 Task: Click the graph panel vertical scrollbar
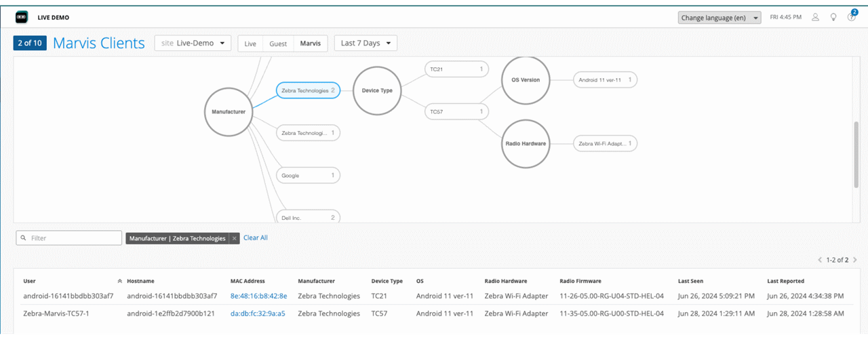point(856,155)
